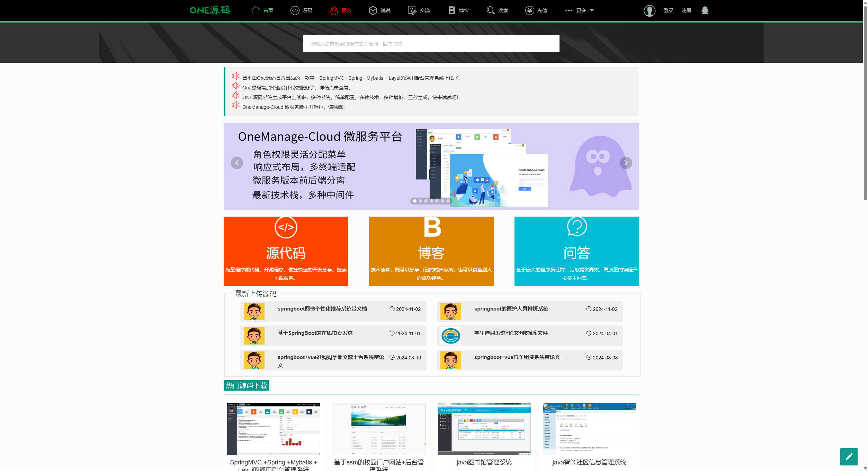Open the 首页 home icon
This screenshot has height=471, width=868.
[x=256, y=10]
